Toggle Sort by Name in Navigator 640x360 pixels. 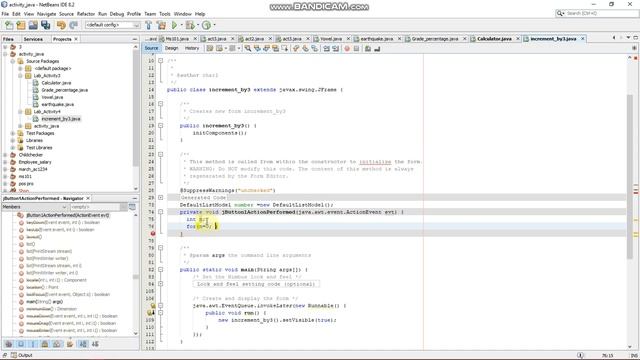[x=83, y=344]
